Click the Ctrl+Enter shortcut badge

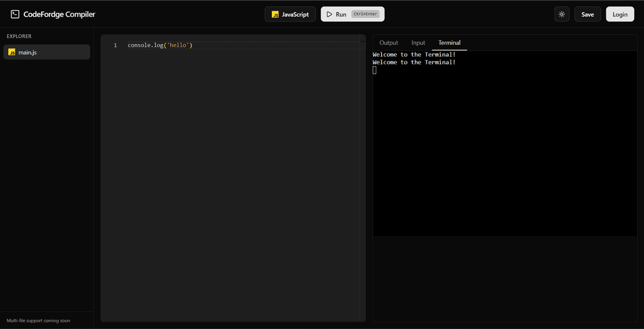tap(365, 14)
